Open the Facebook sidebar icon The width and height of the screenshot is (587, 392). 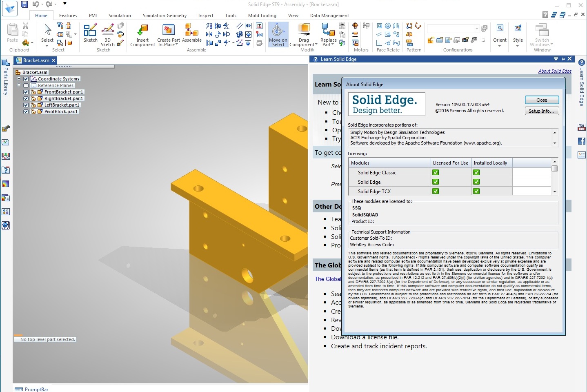pyautogui.click(x=582, y=141)
